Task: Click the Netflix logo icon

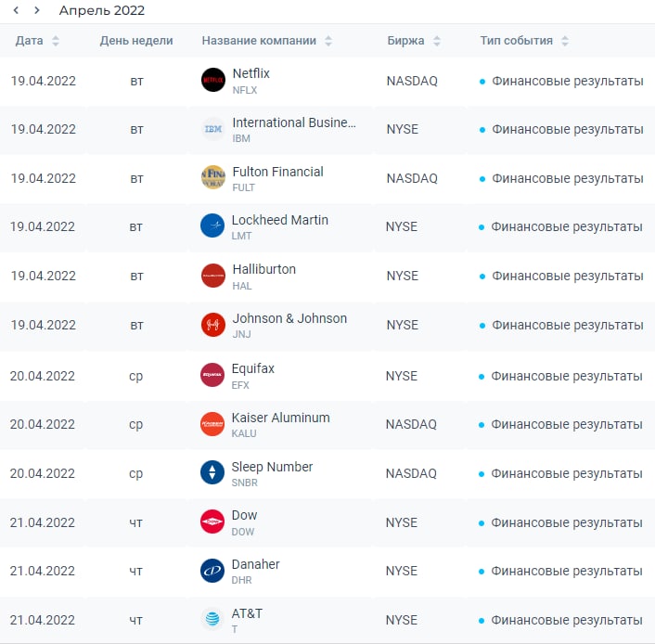Action: click(x=213, y=80)
